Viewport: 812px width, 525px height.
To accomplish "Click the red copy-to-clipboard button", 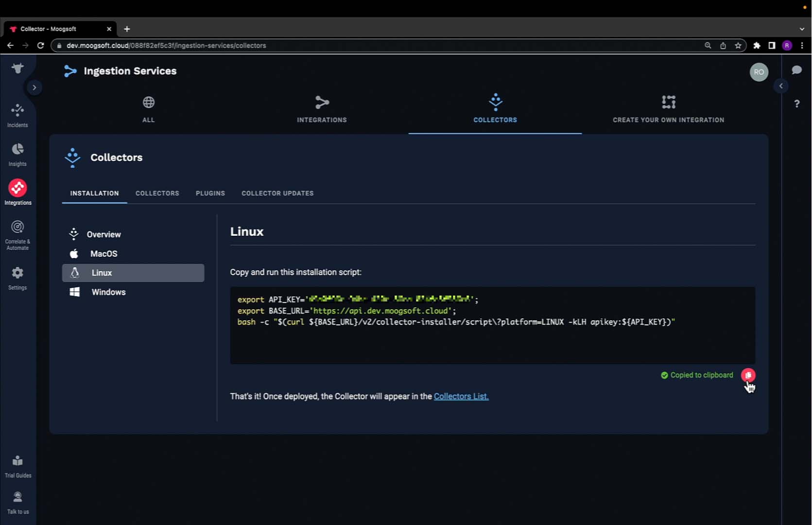I will coord(748,375).
